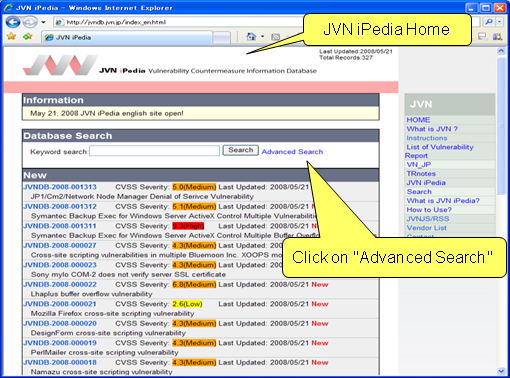Image resolution: width=510 pixels, height=378 pixels.
Task: Click the JVN logo graphic
Action: click(x=61, y=65)
